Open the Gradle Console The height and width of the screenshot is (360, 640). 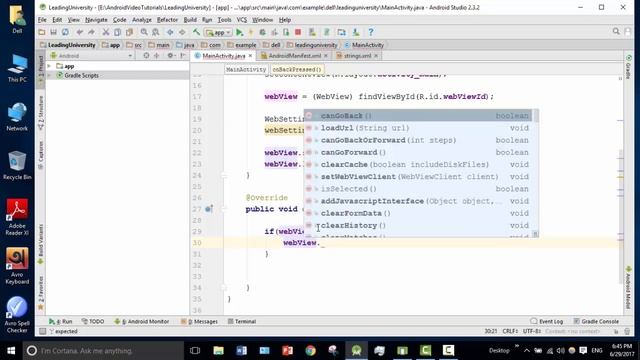596,322
